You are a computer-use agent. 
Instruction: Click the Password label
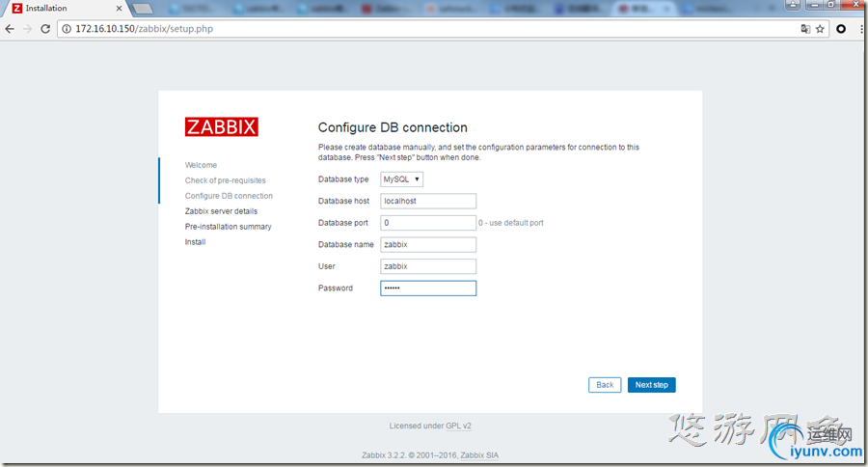click(335, 288)
